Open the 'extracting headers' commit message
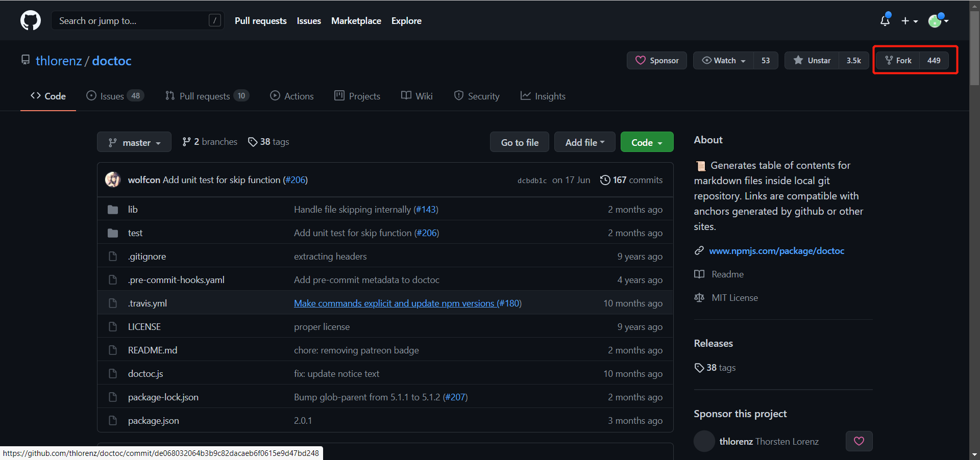This screenshot has height=460, width=980. point(330,257)
